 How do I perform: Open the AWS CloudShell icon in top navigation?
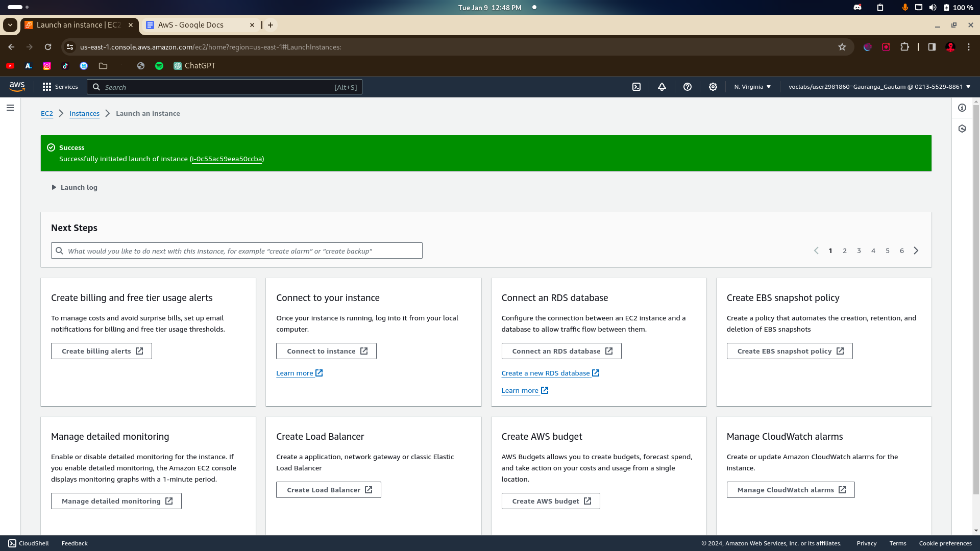click(x=636, y=87)
